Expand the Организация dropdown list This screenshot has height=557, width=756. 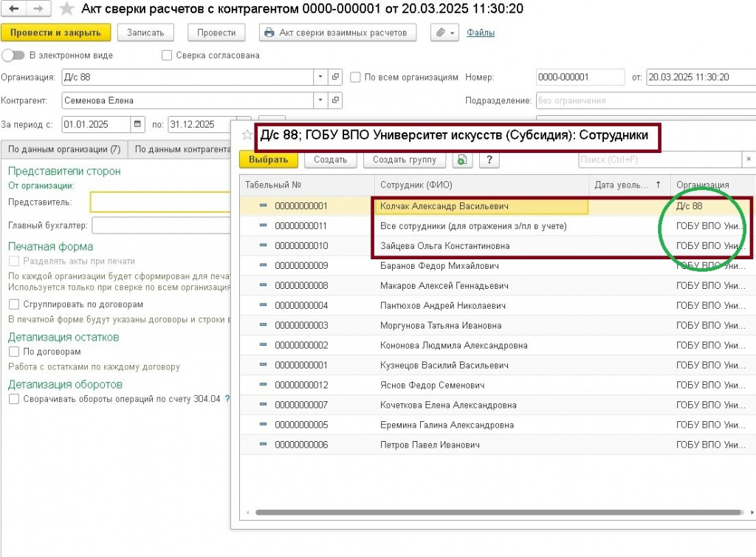click(x=320, y=77)
